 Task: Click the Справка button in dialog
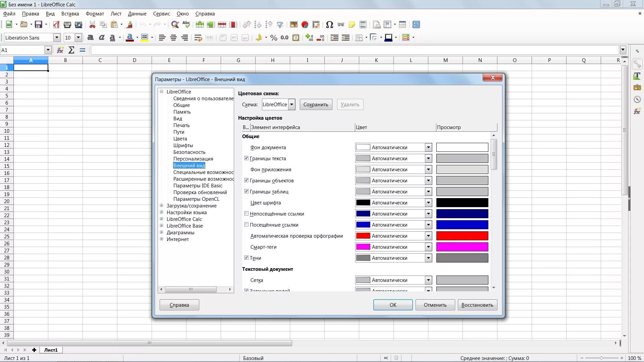point(179,305)
